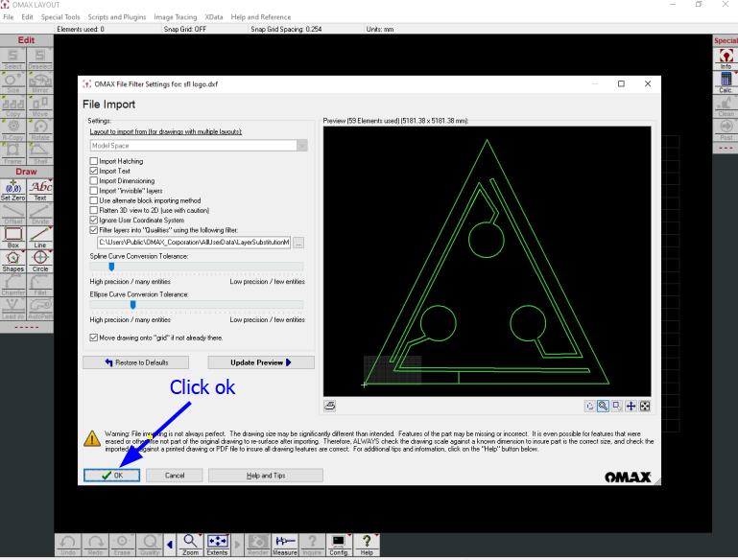This screenshot has width=738, height=560.
Task: Open the Config tool
Action: pyautogui.click(x=339, y=546)
